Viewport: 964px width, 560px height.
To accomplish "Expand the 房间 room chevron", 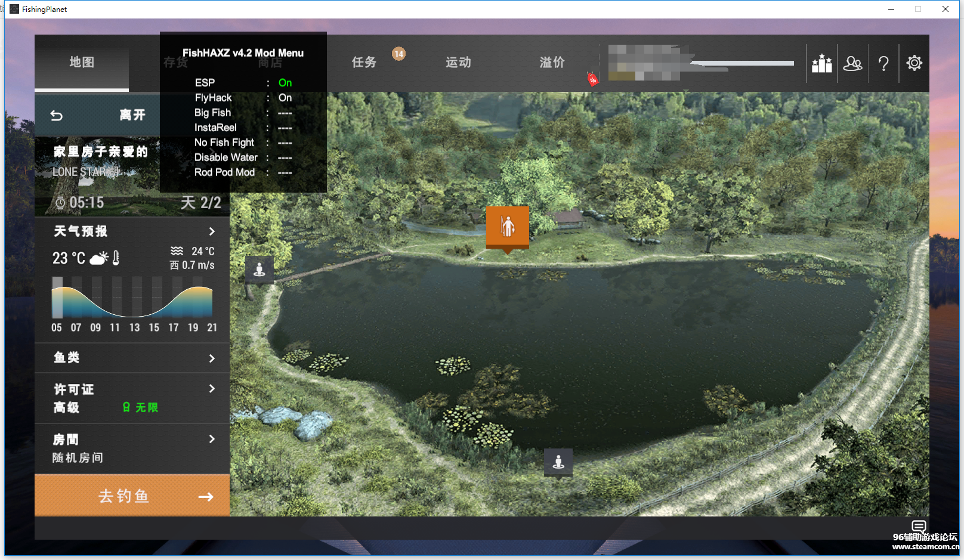I will pyautogui.click(x=212, y=440).
